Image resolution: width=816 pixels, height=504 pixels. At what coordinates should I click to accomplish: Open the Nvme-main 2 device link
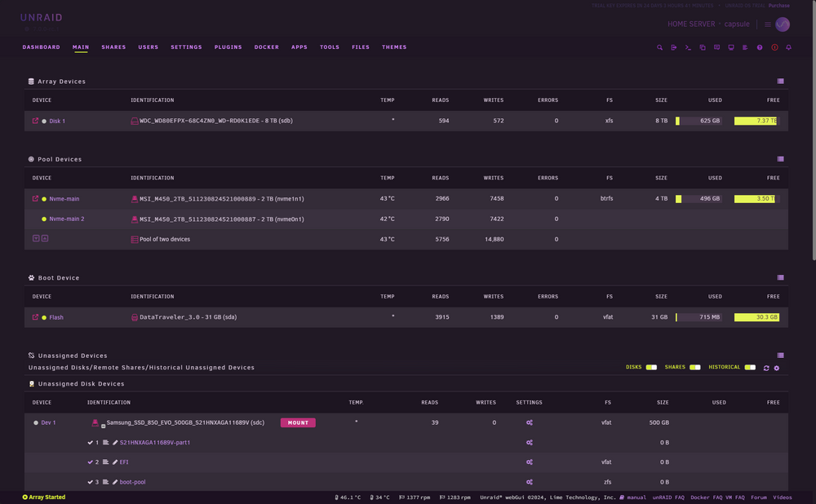(67, 219)
